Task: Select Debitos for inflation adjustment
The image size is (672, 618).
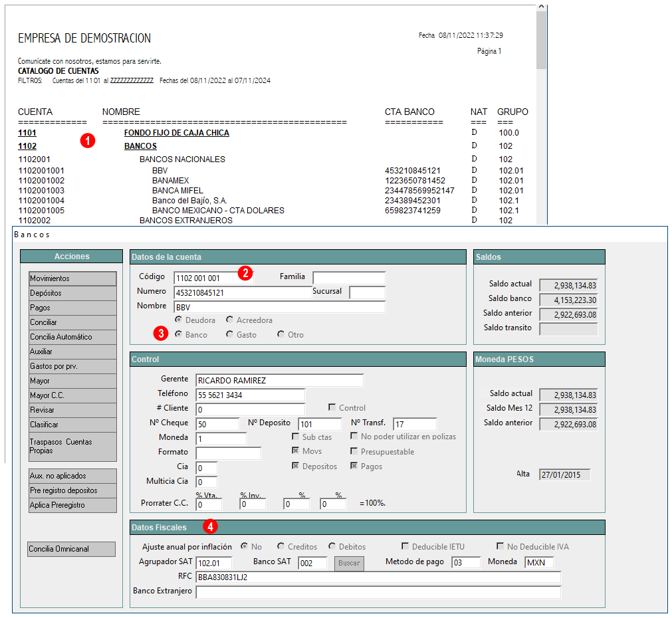Action: click(x=332, y=546)
